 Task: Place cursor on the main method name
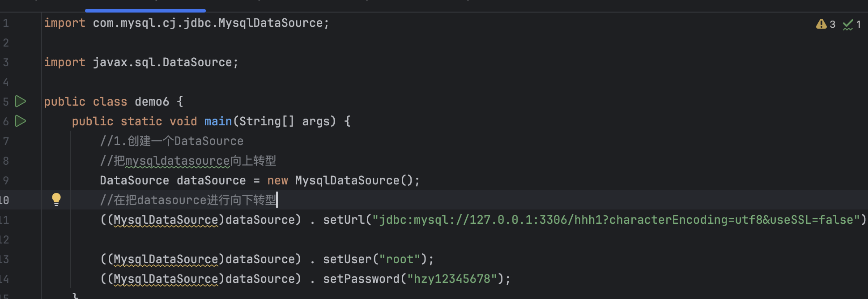tap(218, 121)
